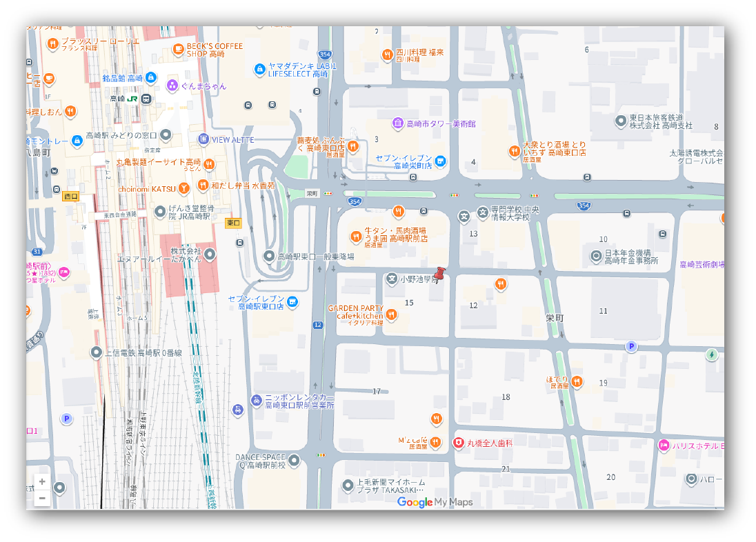
Task: Click the 高崎 JR station icon
Action: [146, 99]
